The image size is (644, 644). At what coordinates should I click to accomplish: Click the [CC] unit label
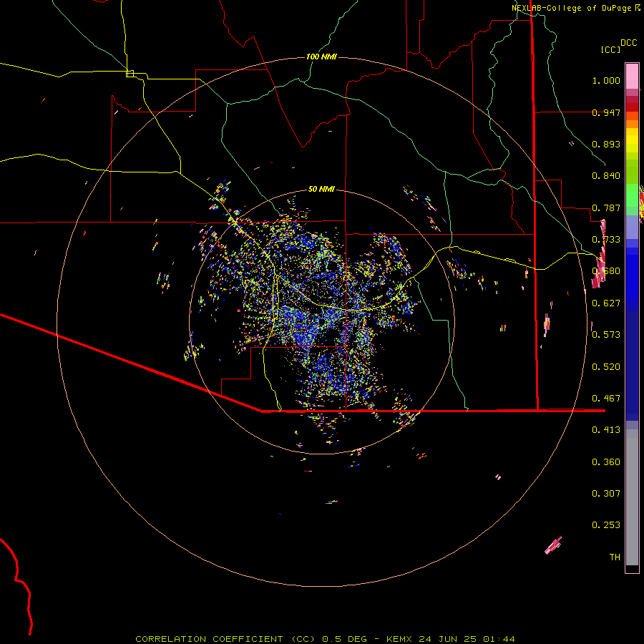coord(610,49)
